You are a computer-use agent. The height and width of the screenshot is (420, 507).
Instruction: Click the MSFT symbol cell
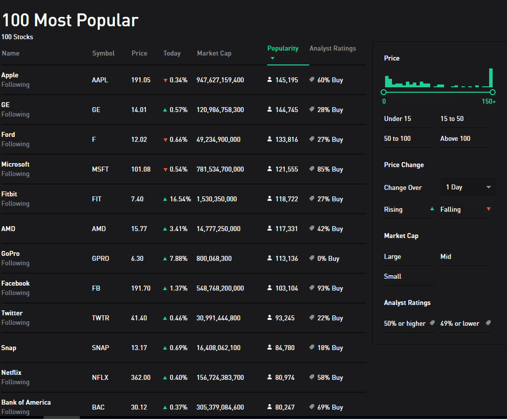[100, 169]
